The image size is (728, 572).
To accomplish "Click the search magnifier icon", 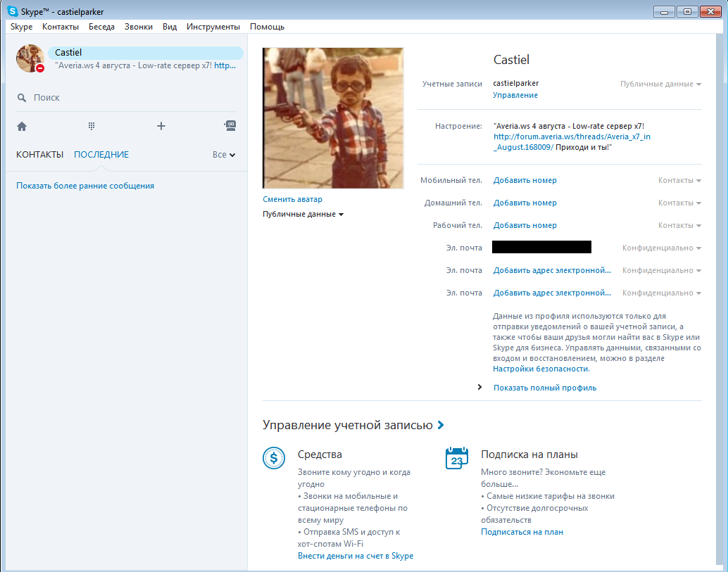I will point(22,98).
